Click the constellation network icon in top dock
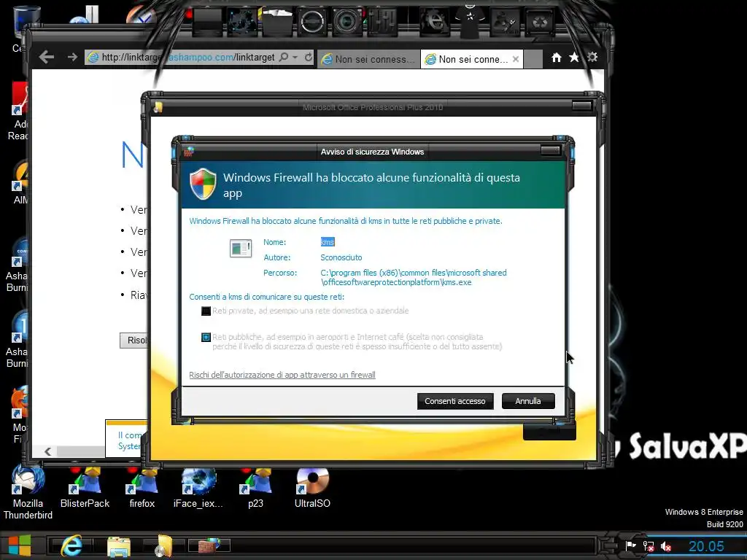This screenshot has width=747, height=560. pos(242,22)
